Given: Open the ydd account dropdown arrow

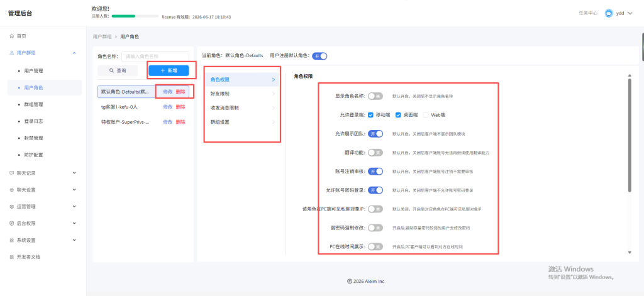Looking at the screenshot, I should tap(630, 14).
